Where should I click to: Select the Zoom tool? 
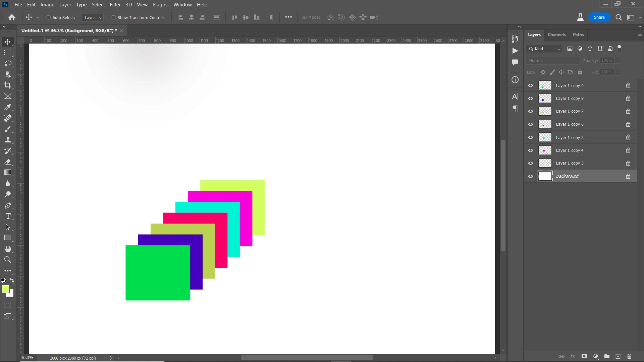tap(8, 260)
